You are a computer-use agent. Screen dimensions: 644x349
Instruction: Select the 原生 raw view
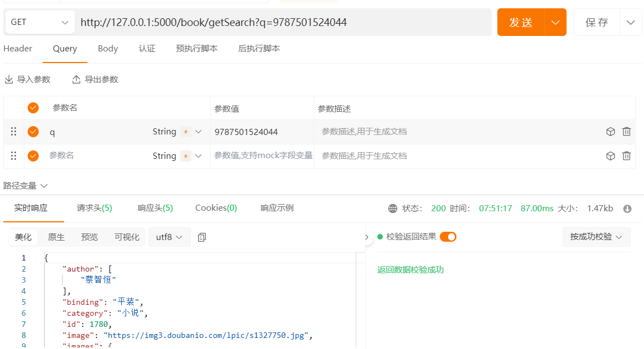pyautogui.click(x=56, y=237)
